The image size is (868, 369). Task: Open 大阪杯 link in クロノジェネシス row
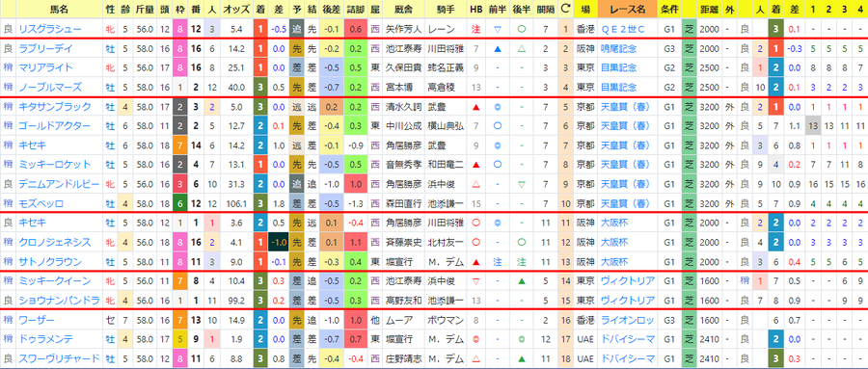click(614, 242)
